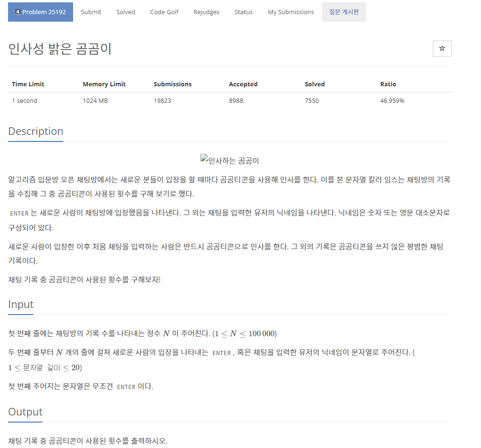Click the constraint text '100 000'
Image resolution: width=481 pixels, height=448 pixels.
pyautogui.click(x=262, y=333)
